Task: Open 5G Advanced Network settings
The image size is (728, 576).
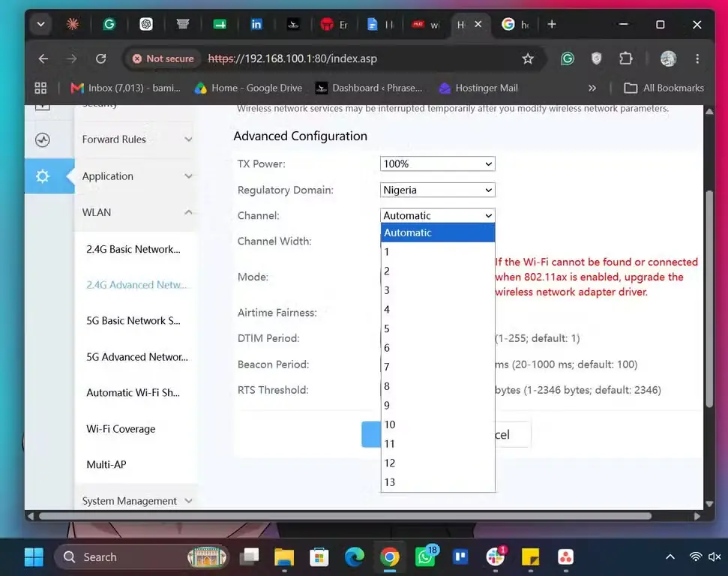Action: pyautogui.click(x=137, y=357)
